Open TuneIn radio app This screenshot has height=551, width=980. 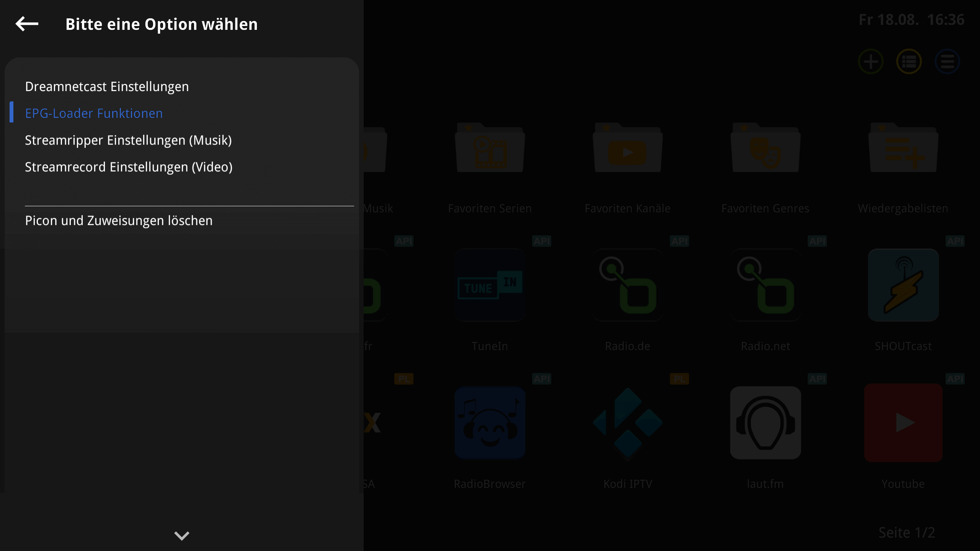(x=490, y=285)
